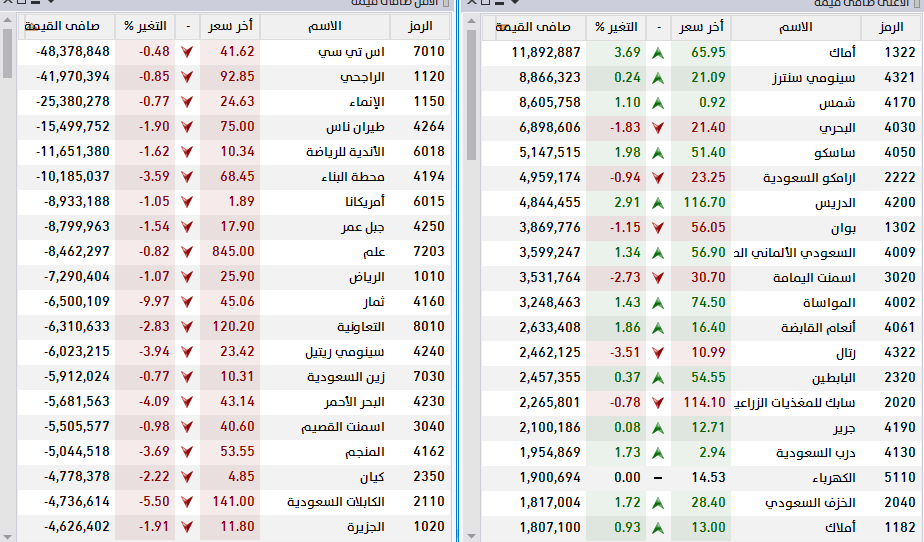This screenshot has width=924, height=542.
Task: Click the unchanged dash icon for الكهرباء
Action: tap(658, 478)
